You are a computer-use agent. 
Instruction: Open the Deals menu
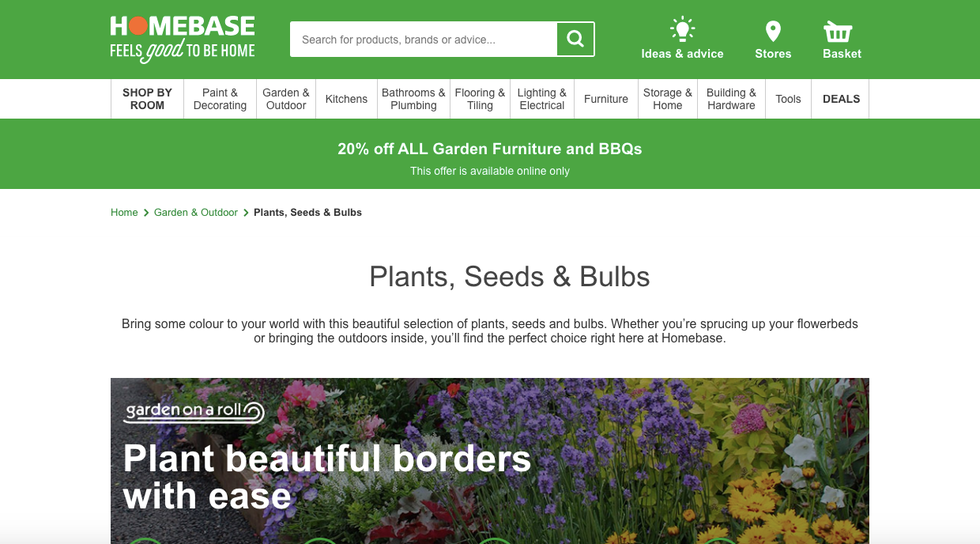coord(841,99)
